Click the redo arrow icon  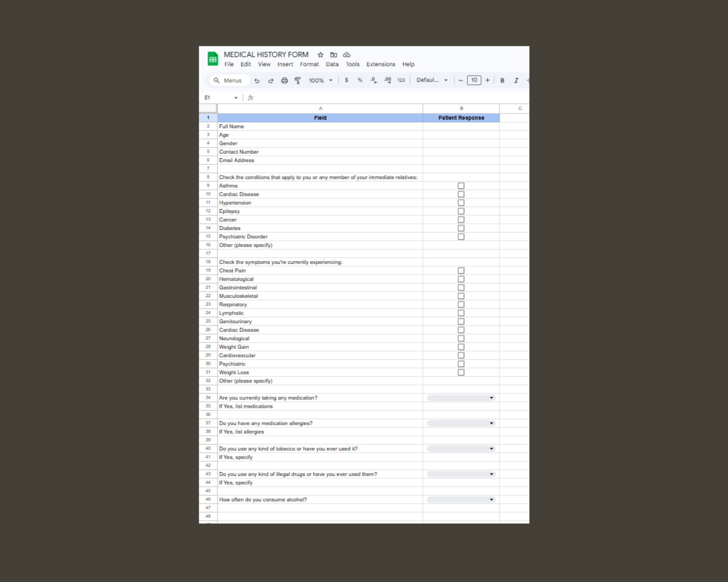point(271,80)
